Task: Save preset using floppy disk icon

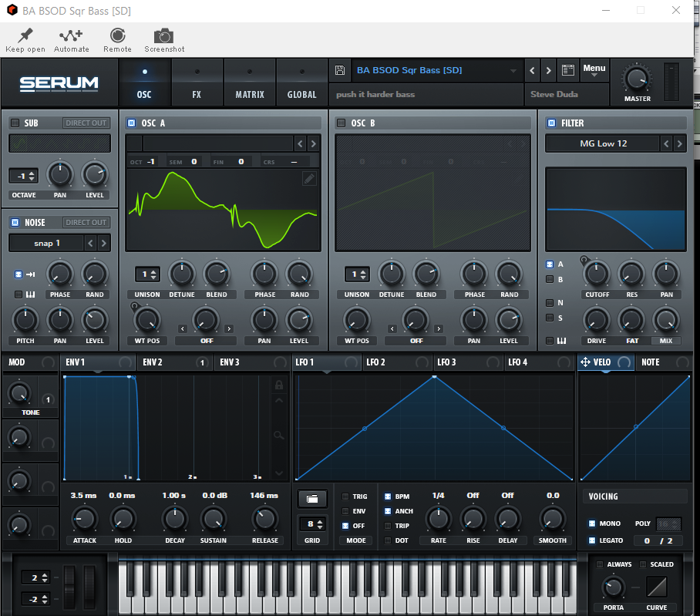Action: coord(340,70)
